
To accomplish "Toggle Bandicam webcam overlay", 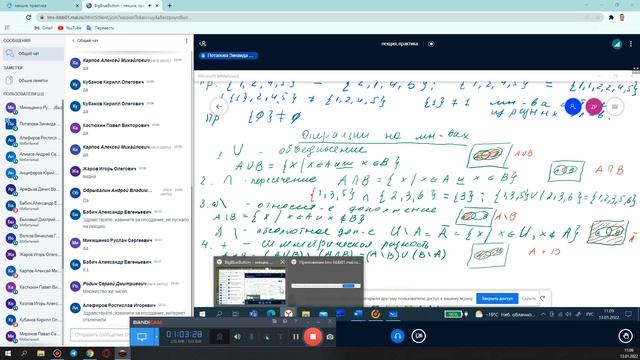I will click(x=220, y=337).
